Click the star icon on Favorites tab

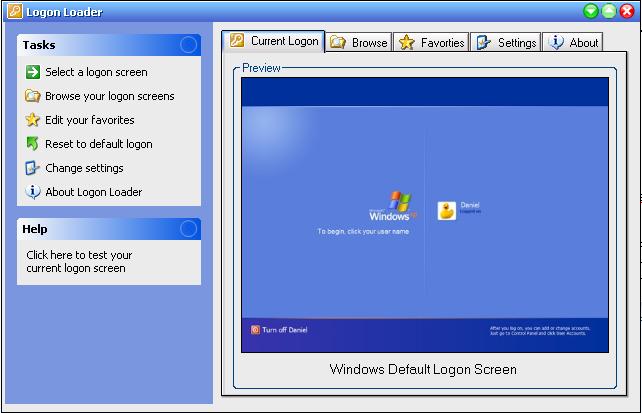[x=406, y=42]
